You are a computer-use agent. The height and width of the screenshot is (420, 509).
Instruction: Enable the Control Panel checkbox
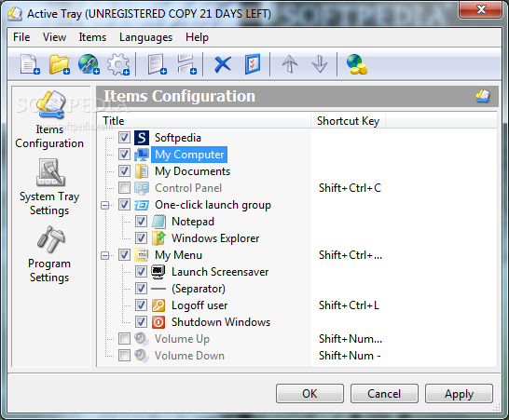[x=124, y=188]
